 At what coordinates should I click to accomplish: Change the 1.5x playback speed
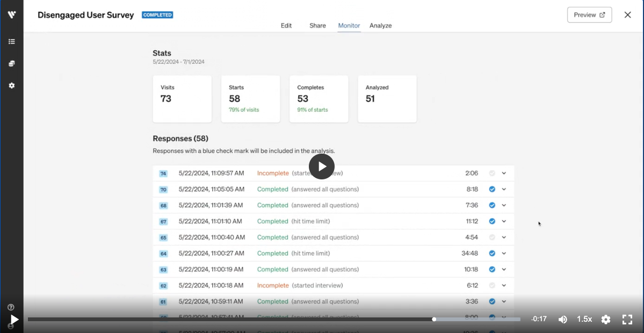point(584,319)
